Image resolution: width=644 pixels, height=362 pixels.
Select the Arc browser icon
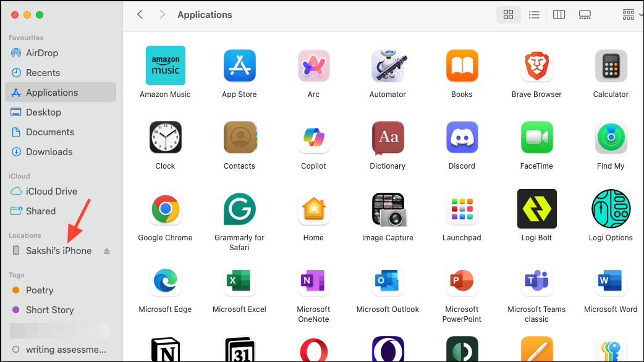(313, 65)
